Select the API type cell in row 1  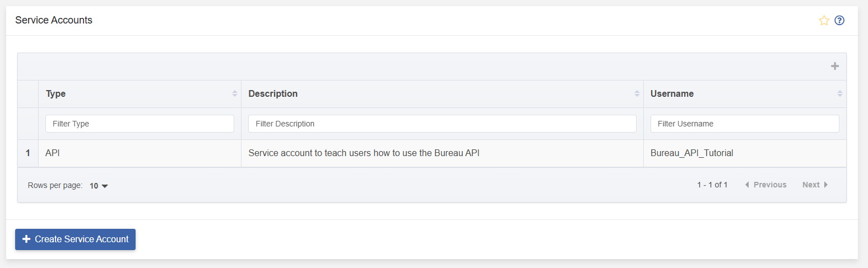tap(140, 153)
